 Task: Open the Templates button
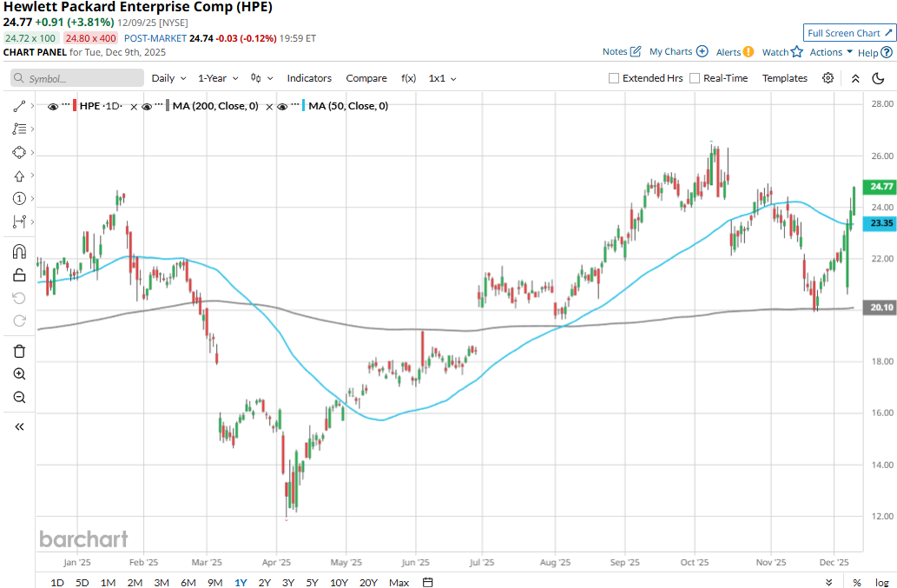point(784,78)
